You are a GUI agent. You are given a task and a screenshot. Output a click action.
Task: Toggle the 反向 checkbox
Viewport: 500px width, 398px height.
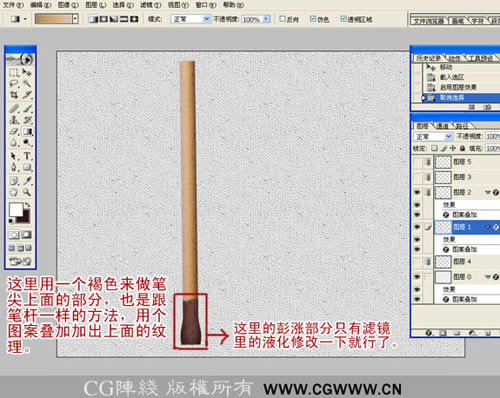point(282,19)
